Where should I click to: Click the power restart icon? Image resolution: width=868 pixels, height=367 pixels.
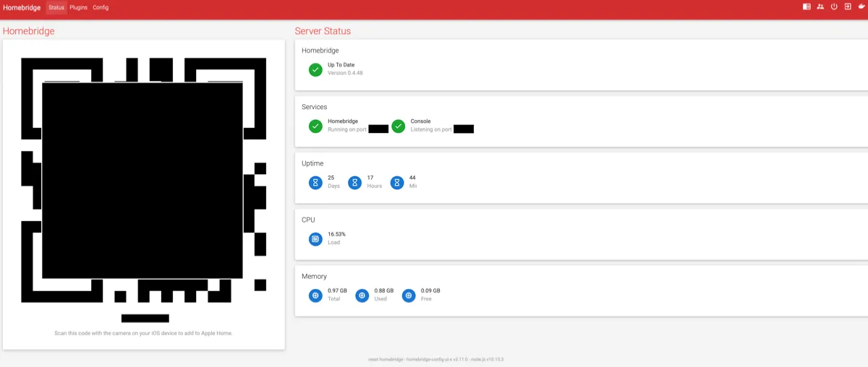click(834, 7)
